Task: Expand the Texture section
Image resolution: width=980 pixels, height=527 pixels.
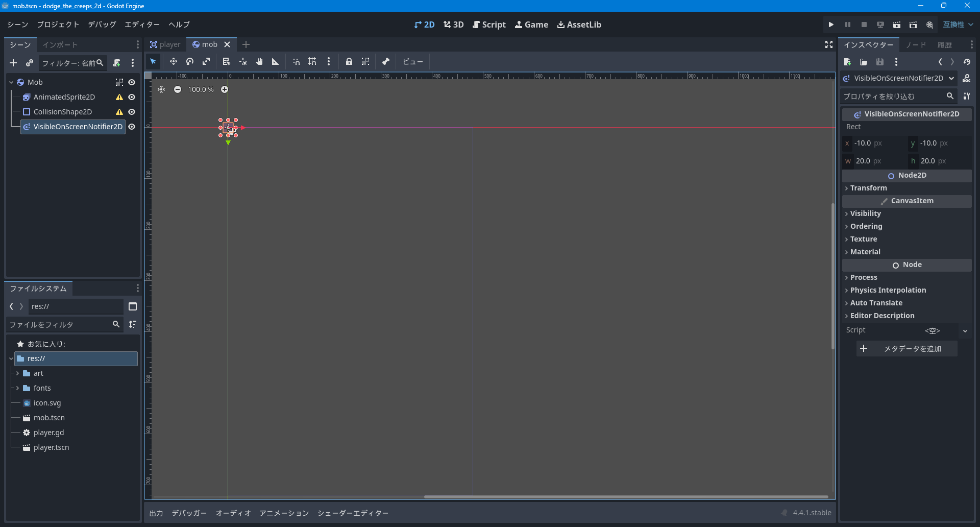Action: click(x=907, y=239)
